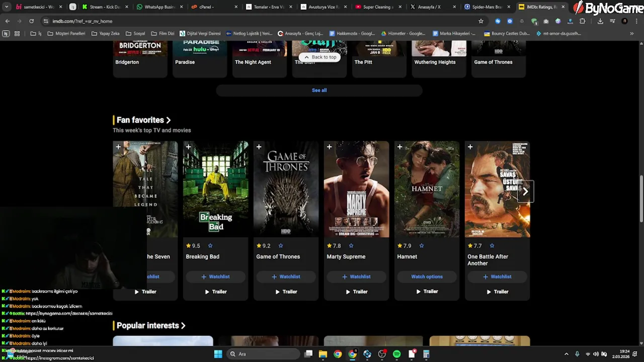Open the Chrome extensions puzzle icon
Screen dimensions: 644x362
[x=582, y=21]
